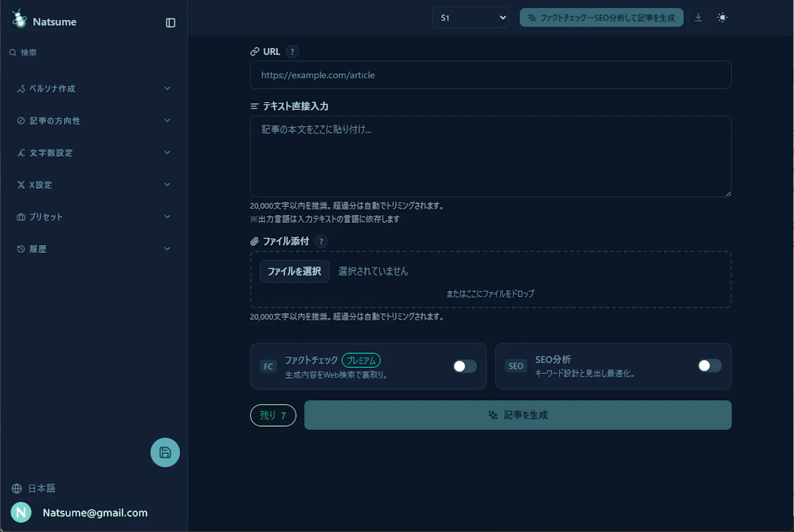Click ファクトチェック—SEO分析して記事を生成 button
Viewport: 794px width, 532px height.
click(601, 17)
